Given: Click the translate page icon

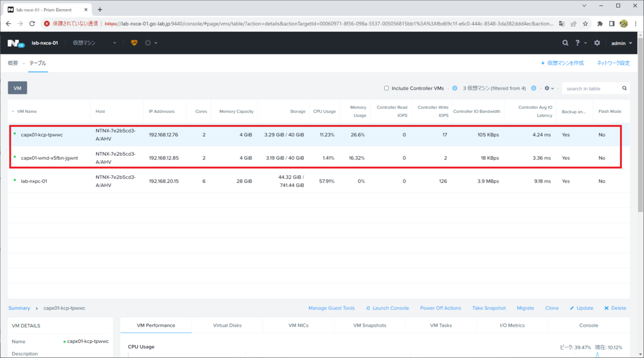Looking at the screenshot, I should (561, 24).
